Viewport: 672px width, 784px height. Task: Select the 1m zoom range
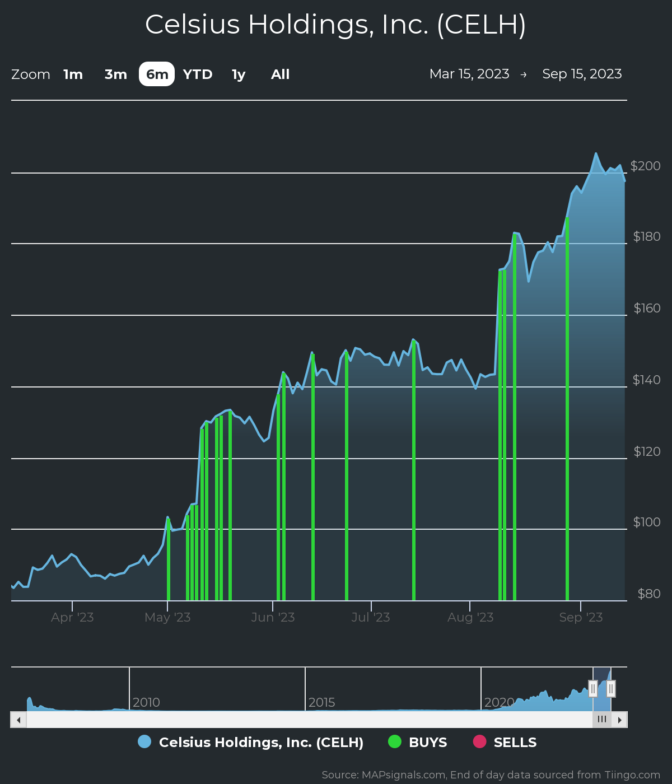[x=73, y=74]
